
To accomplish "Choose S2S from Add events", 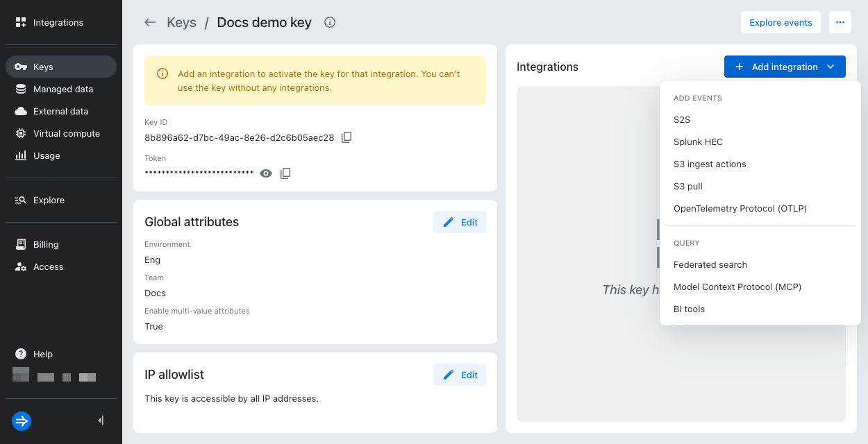I will pos(760,119).
